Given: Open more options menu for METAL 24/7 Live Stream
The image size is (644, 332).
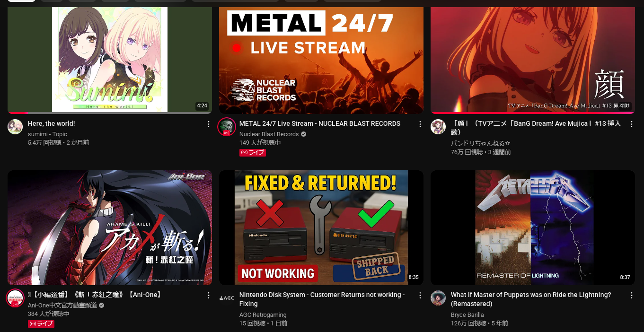Looking at the screenshot, I should (420, 124).
